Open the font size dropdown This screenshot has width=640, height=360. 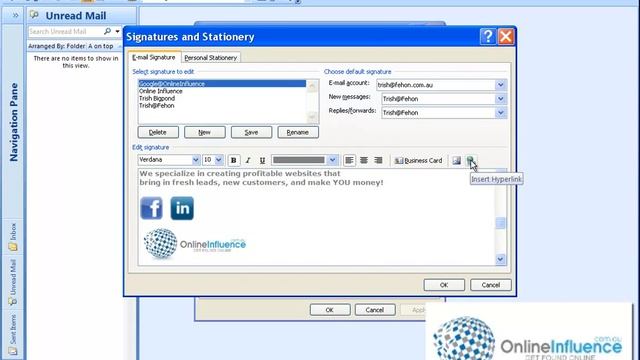point(219,160)
